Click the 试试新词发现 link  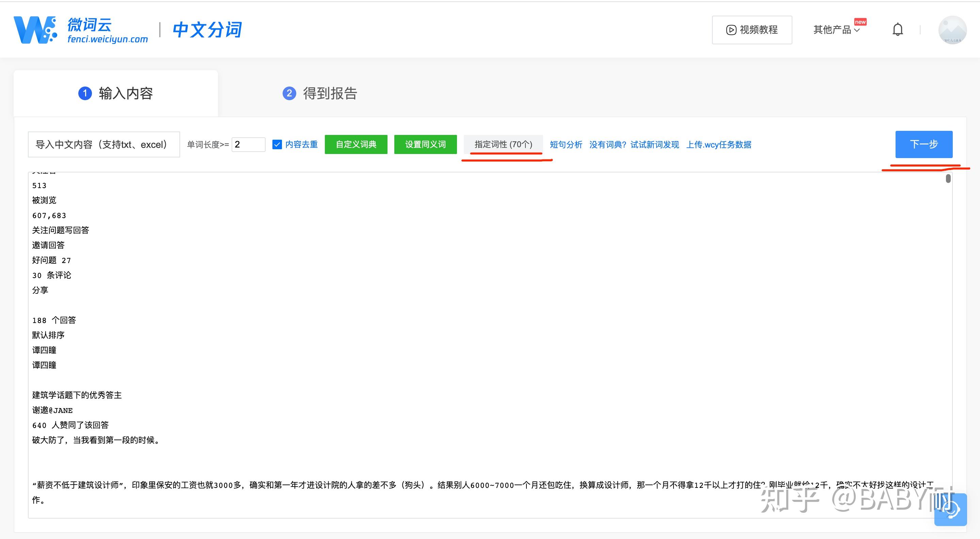[654, 145]
